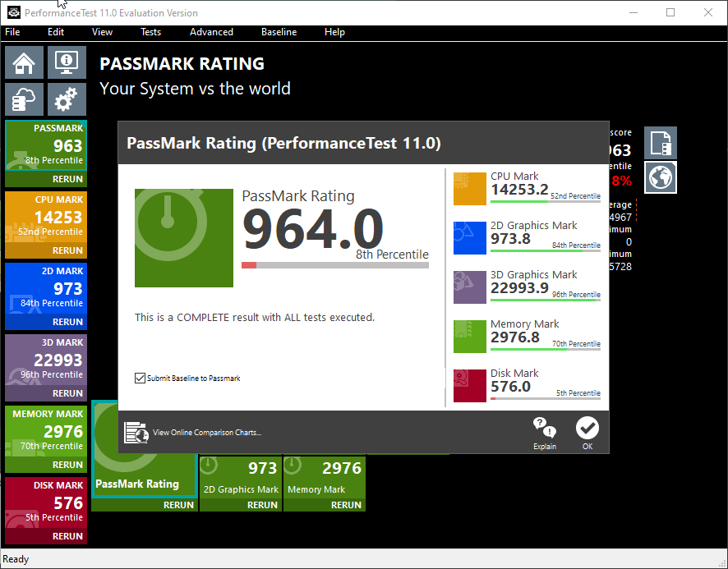The height and width of the screenshot is (569, 728).
Task: Click the save results document icon
Action: click(x=661, y=143)
